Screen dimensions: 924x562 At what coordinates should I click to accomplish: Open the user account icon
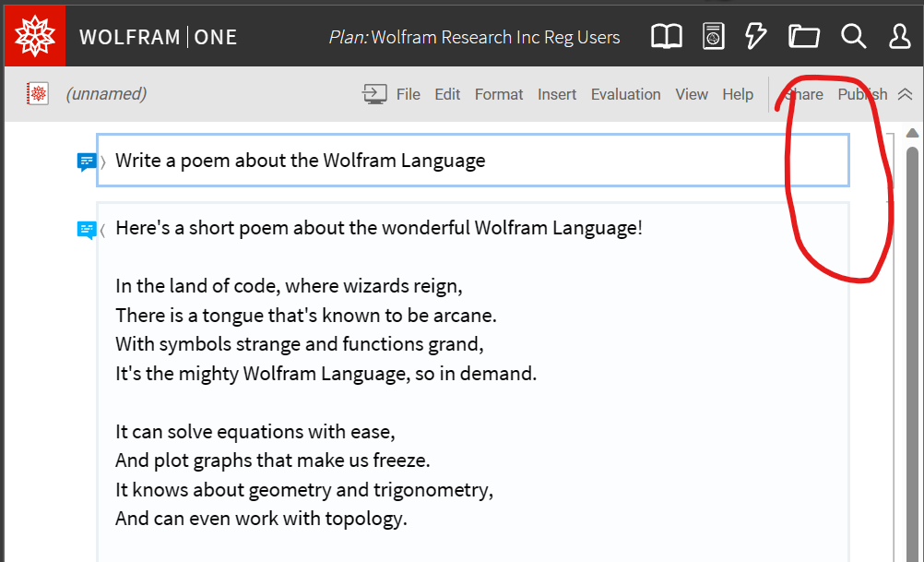coord(899,36)
